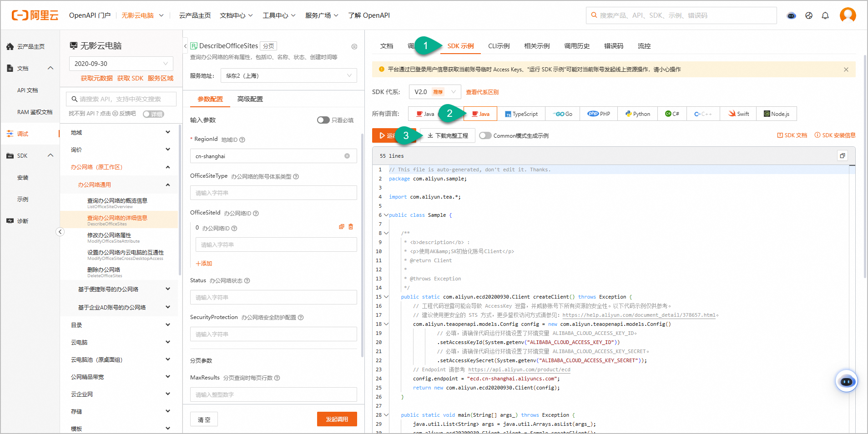Image resolution: width=868 pixels, height=434 pixels.
Task: Open the 错误码 tab
Action: click(x=614, y=46)
